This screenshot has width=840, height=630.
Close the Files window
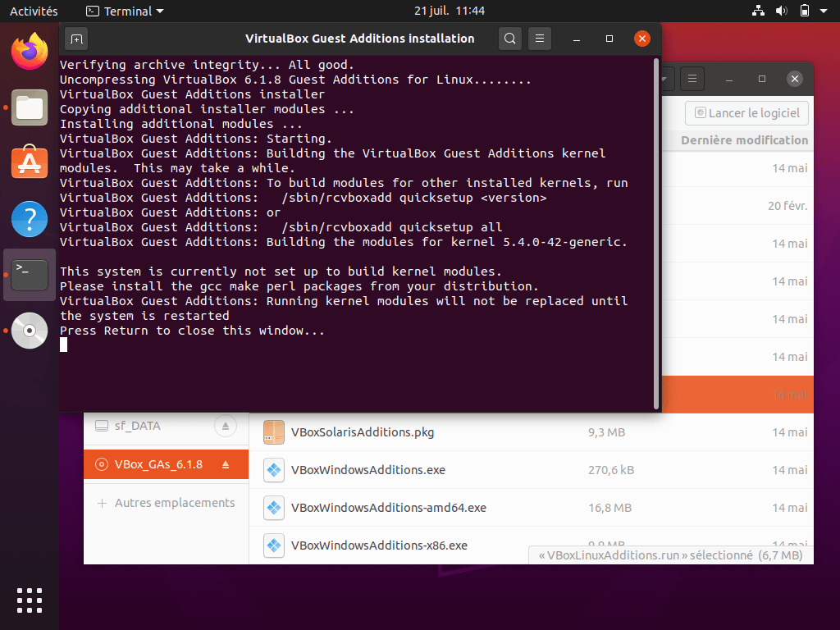tap(795, 79)
